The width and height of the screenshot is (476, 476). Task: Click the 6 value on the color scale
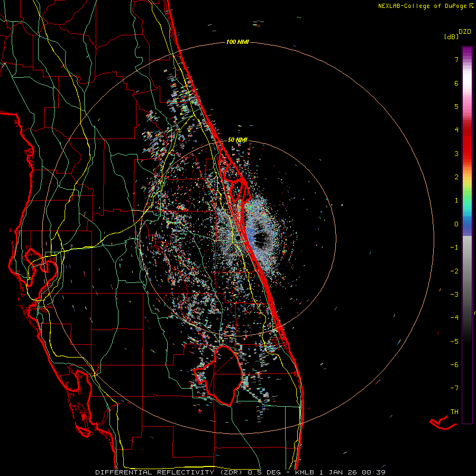coord(456,83)
